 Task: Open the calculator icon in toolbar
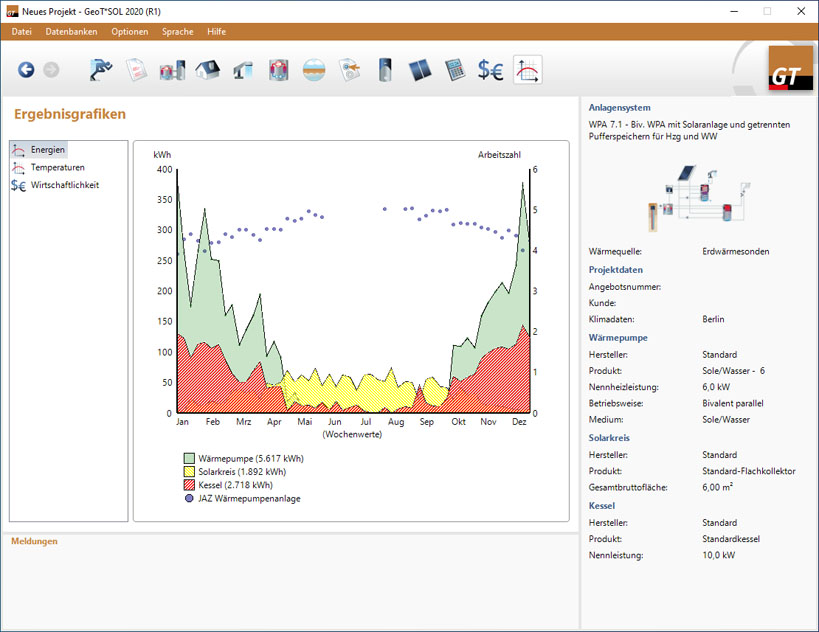pyautogui.click(x=456, y=70)
